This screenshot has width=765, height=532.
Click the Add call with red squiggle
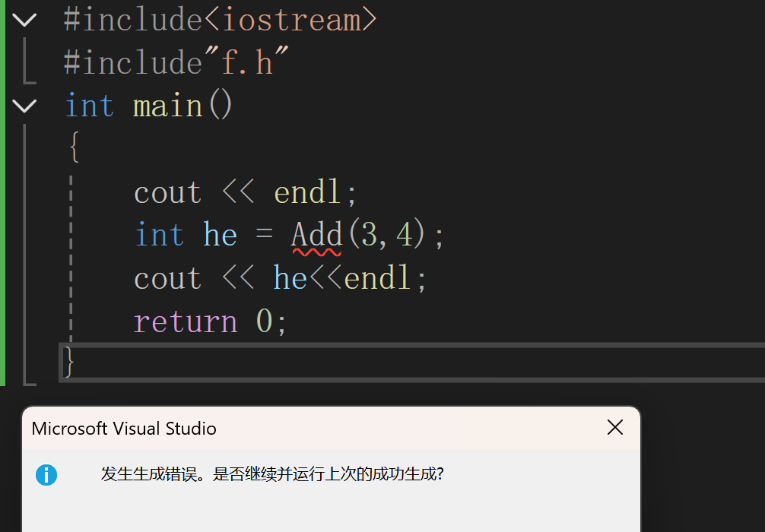(316, 236)
